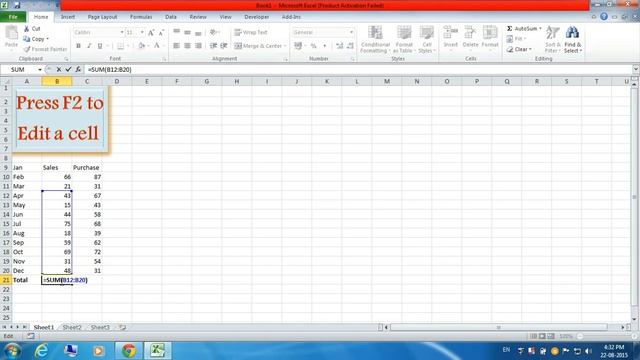
Task: Click the AutoSum button
Action: click(x=522, y=29)
